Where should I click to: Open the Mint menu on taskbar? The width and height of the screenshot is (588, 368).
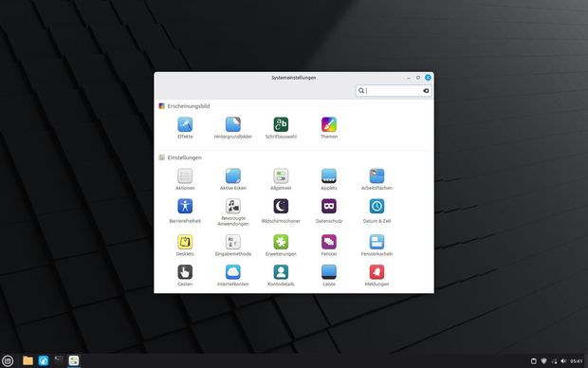pos(8,360)
